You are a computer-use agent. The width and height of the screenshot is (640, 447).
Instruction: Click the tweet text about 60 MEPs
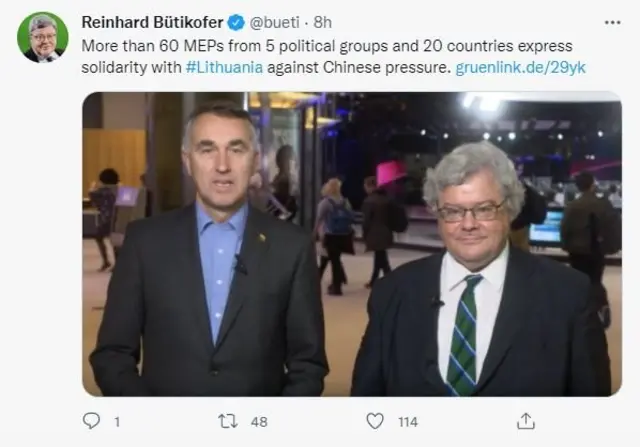tap(327, 46)
